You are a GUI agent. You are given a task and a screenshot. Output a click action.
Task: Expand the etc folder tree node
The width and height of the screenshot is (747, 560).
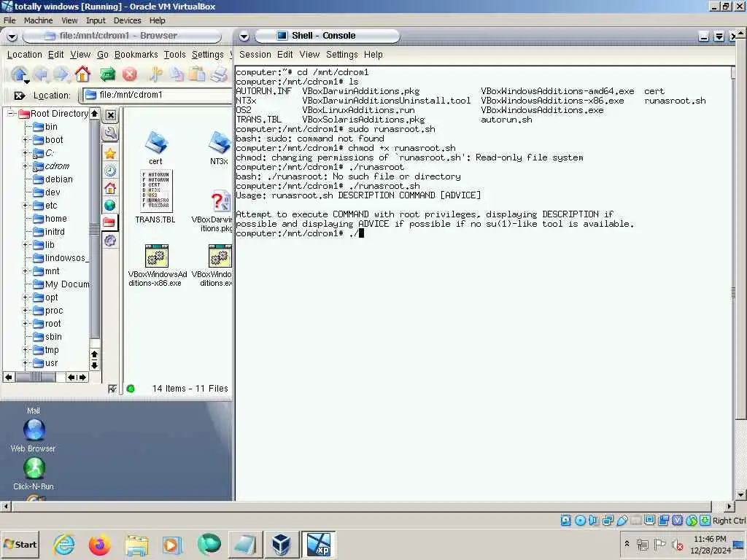pyautogui.click(x=26, y=205)
